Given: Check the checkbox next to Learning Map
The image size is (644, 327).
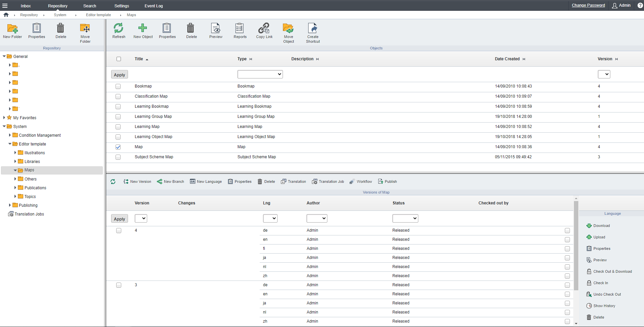Looking at the screenshot, I should (x=118, y=127).
